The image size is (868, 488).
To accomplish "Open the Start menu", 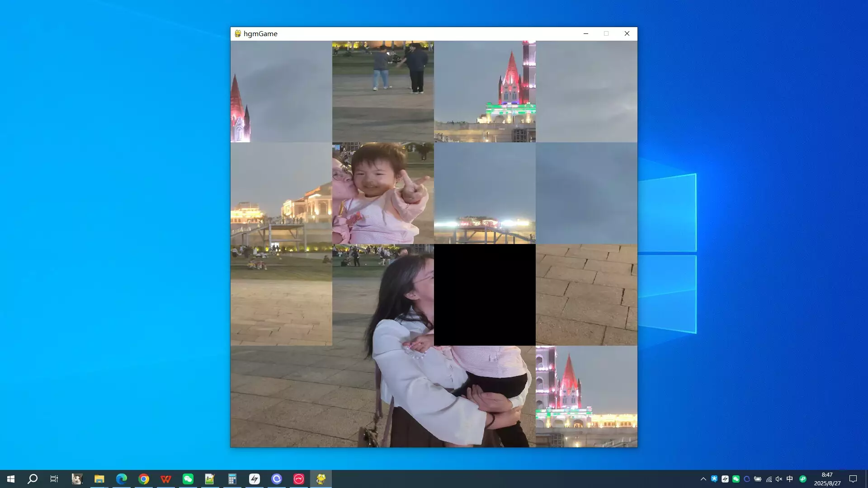I will pyautogui.click(x=10, y=479).
